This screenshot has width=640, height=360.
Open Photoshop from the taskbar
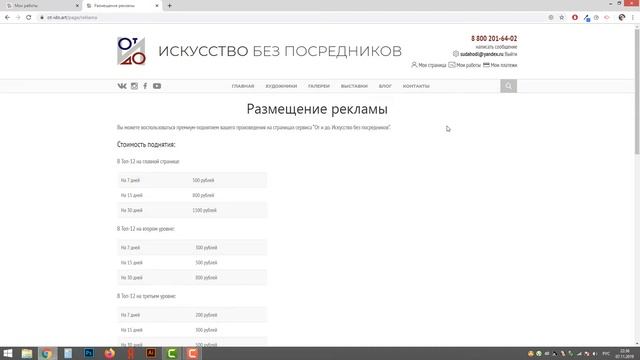click(x=89, y=353)
